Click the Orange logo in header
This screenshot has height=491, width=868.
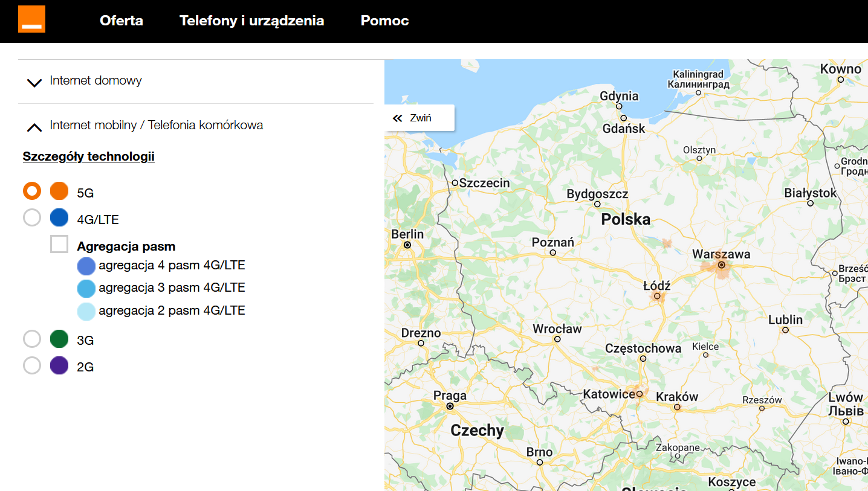tap(31, 19)
